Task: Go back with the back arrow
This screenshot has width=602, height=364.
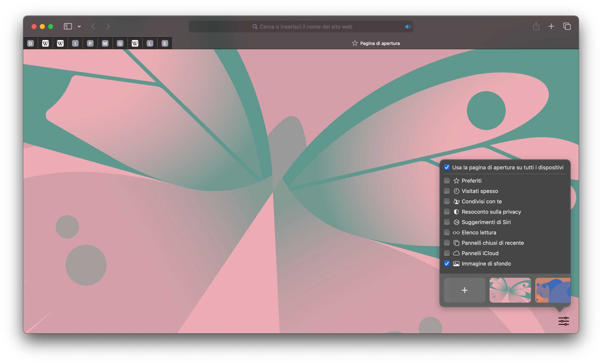Action: (93, 26)
